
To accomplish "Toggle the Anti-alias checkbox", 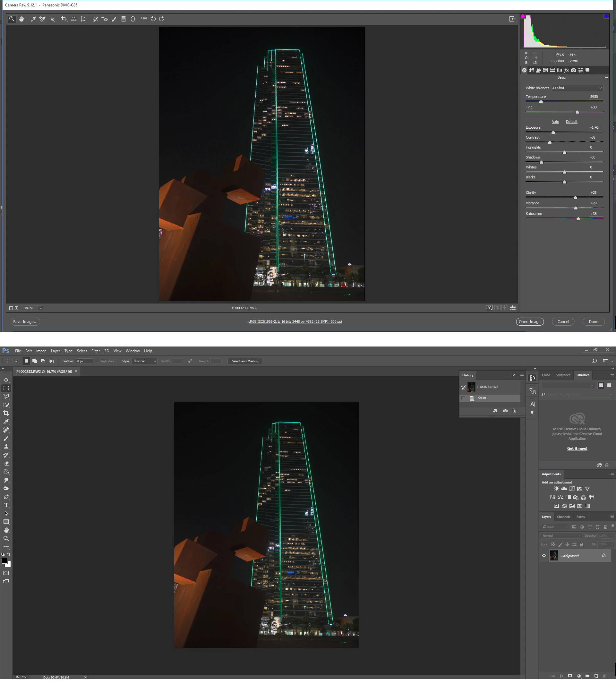I will (98, 361).
